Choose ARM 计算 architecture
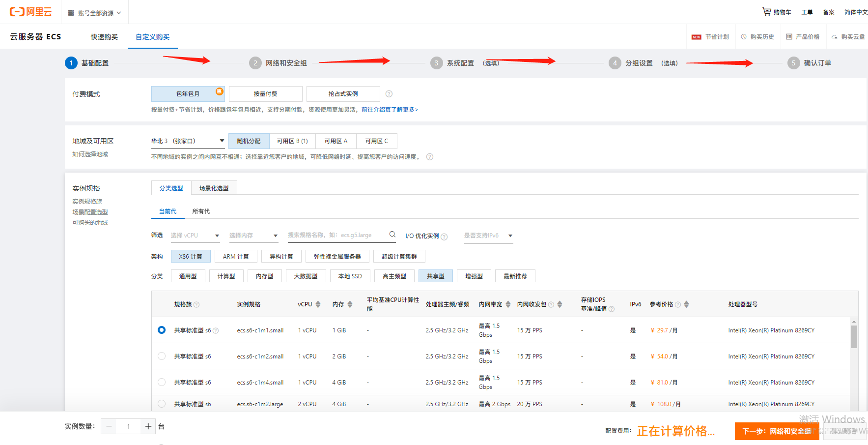 click(236, 257)
